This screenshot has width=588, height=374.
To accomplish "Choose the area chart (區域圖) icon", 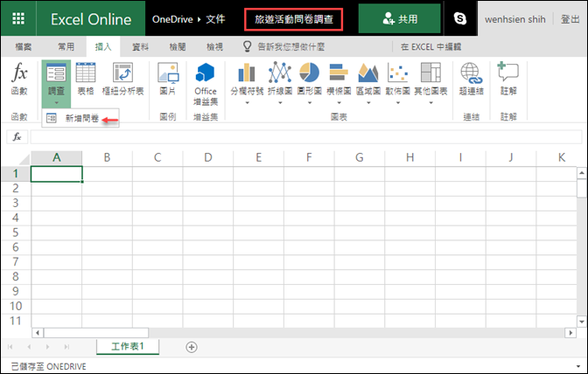I will tap(368, 73).
